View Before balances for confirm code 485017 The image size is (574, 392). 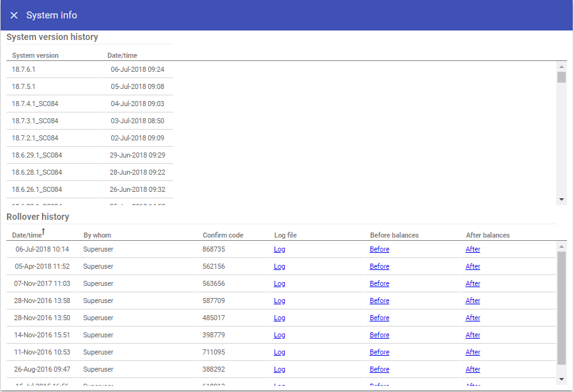point(379,318)
